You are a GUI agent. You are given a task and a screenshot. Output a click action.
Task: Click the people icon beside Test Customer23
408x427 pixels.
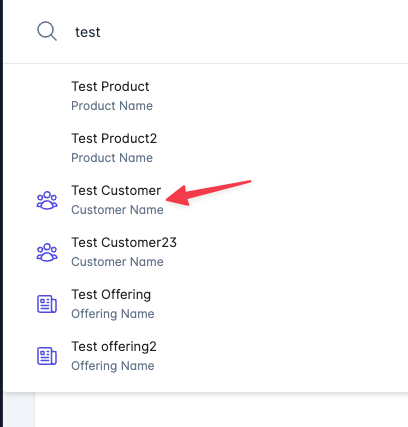47,252
